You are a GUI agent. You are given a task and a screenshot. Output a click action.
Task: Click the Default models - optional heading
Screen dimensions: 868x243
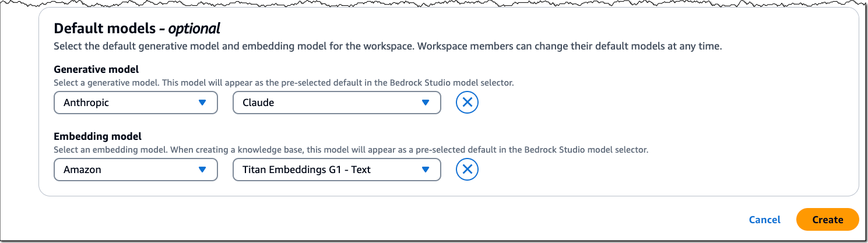coord(137,28)
